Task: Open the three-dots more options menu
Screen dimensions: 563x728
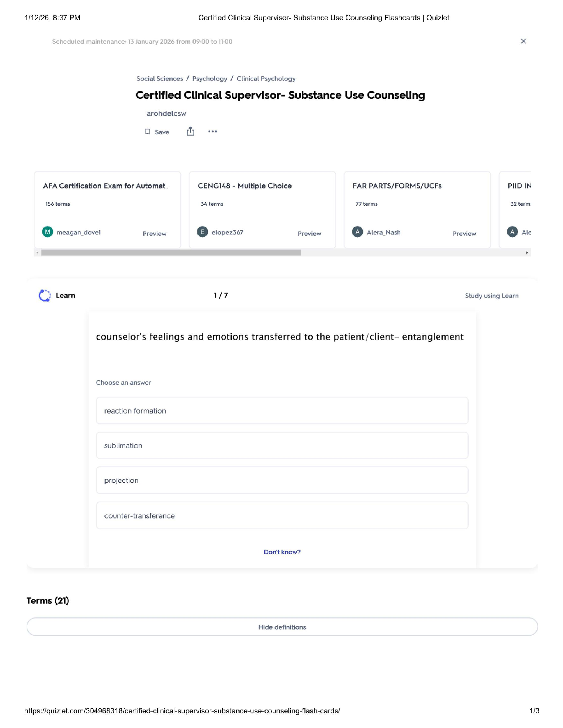Action: click(213, 132)
